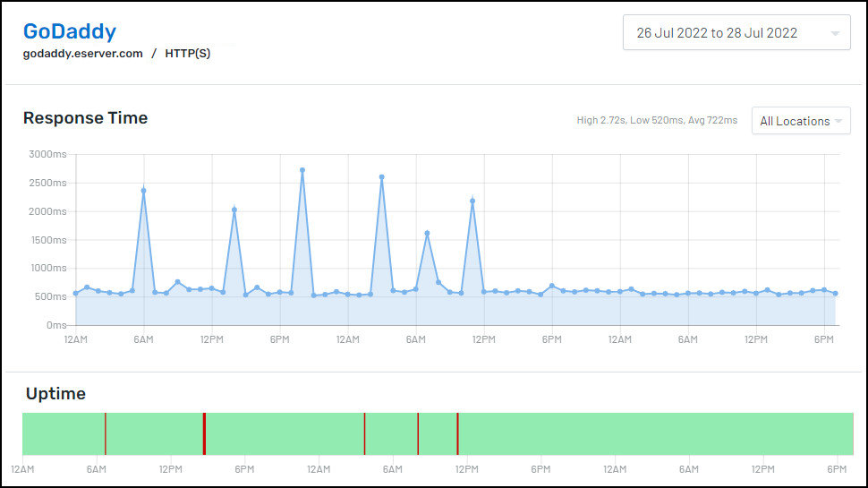
Task: Open the All Locations dropdown
Action: click(801, 121)
